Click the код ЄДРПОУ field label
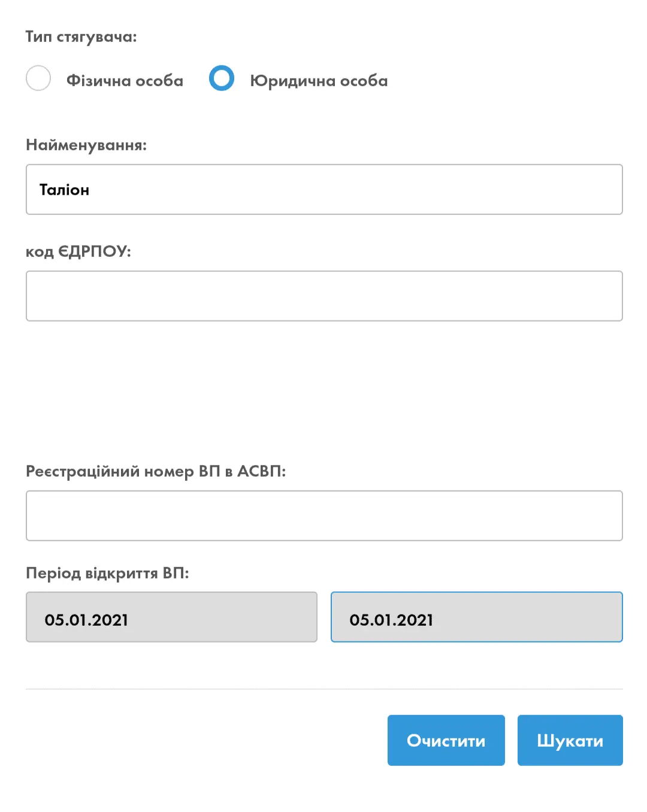Screen dimensions: 647x812 78,252
